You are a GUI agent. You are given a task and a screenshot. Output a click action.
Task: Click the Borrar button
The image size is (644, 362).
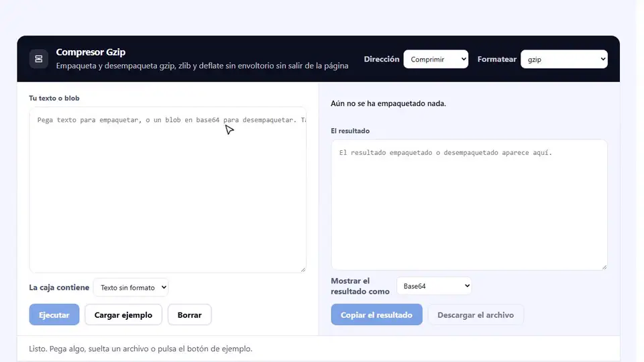189,315
